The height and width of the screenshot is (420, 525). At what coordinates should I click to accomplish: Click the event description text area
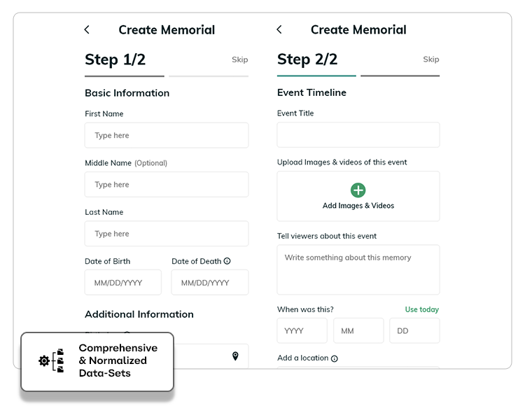(358, 269)
